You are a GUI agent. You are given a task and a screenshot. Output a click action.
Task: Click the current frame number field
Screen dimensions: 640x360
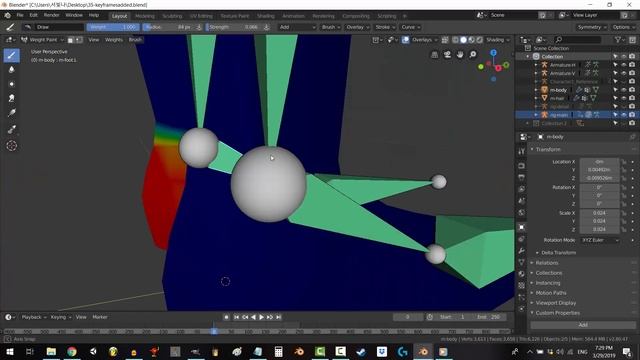coord(408,317)
